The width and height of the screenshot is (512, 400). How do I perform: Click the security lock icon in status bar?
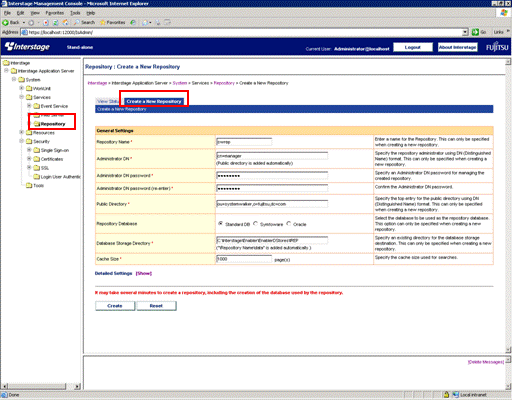coord(446,395)
